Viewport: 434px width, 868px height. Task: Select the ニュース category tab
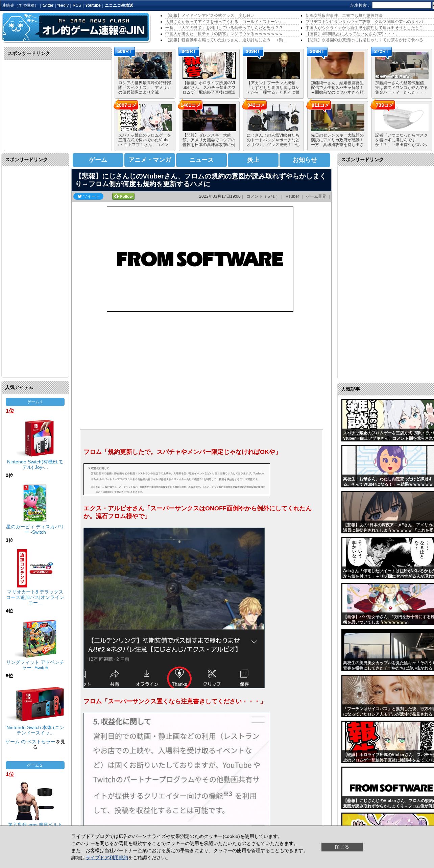click(201, 160)
